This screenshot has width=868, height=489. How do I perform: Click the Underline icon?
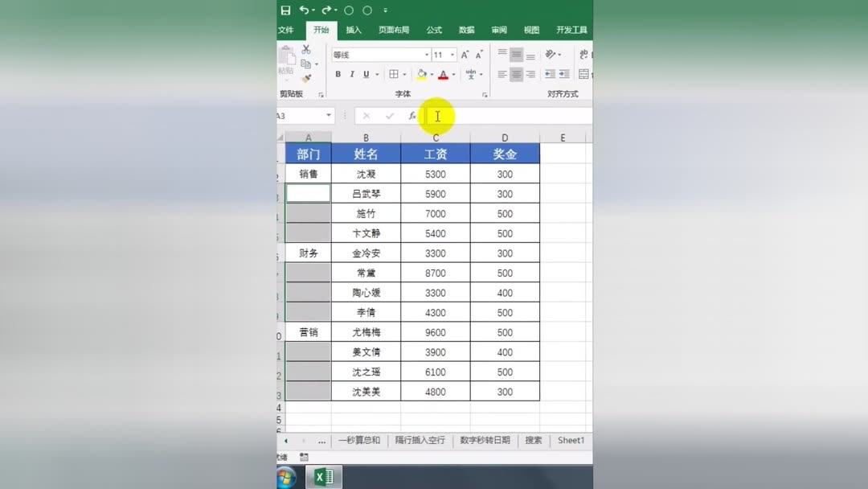pos(365,74)
